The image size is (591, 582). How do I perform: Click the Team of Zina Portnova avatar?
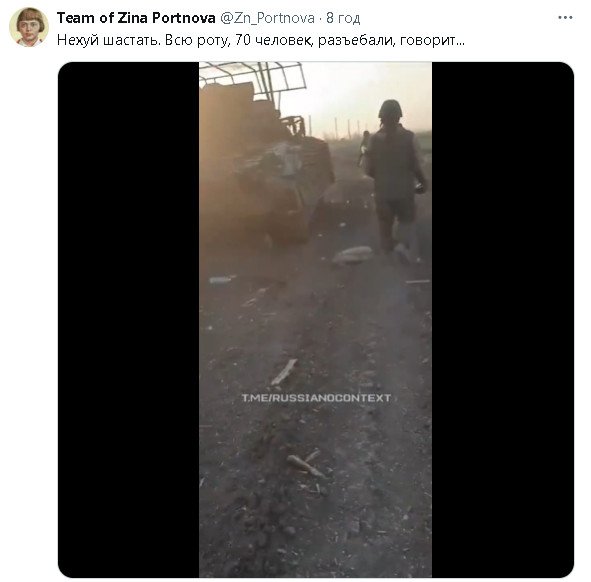[29, 28]
